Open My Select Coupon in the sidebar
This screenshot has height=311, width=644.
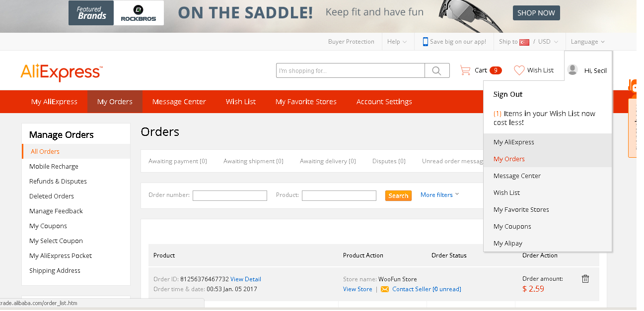[56, 241]
